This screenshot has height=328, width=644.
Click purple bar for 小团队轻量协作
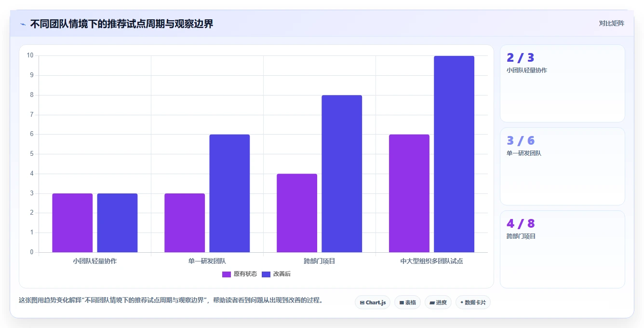click(x=72, y=223)
